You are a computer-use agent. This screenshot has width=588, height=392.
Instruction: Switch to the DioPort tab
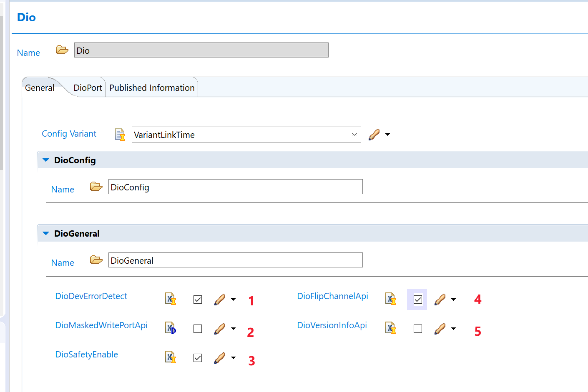88,88
